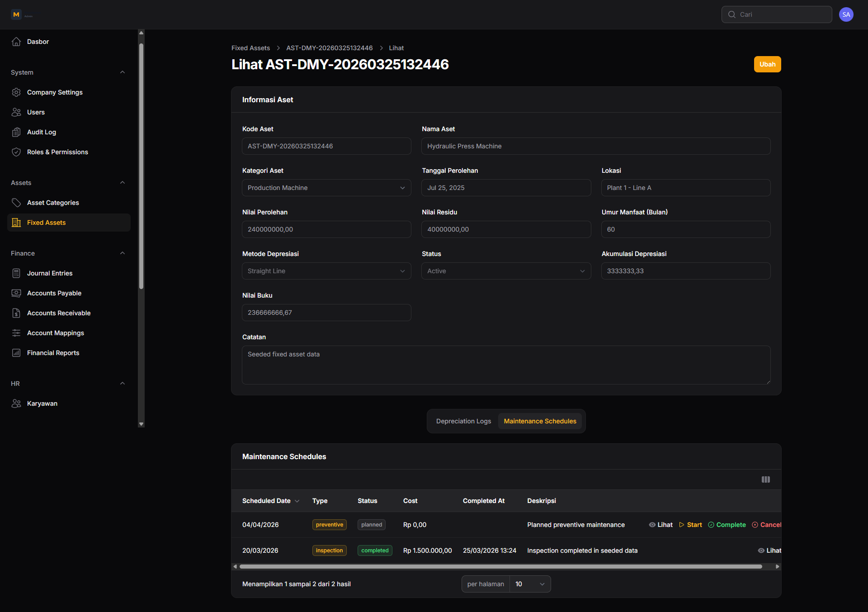The width and height of the screenshot is (868, 612).
Task: Click Cancel action for planned maintenance
Action: coord(766,525)
